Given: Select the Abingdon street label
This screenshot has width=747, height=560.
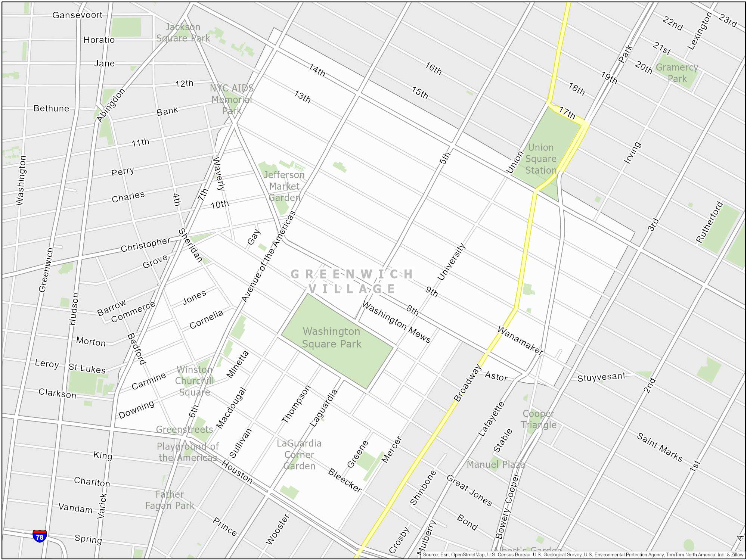Looking at the screenshot, I should click(111, 105).
